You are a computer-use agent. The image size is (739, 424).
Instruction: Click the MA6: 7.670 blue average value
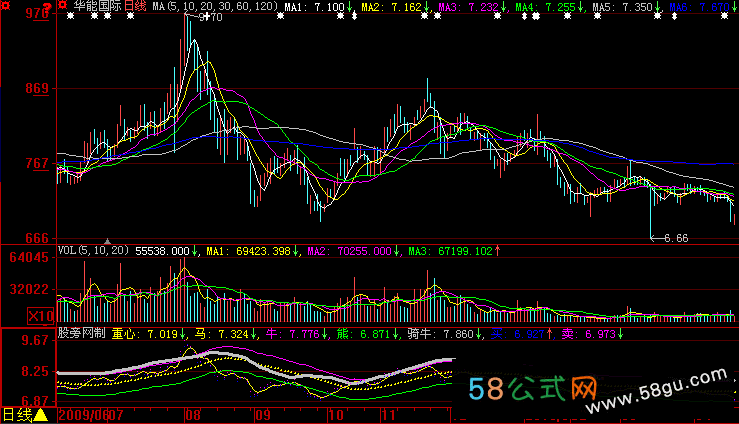[700, 7]
